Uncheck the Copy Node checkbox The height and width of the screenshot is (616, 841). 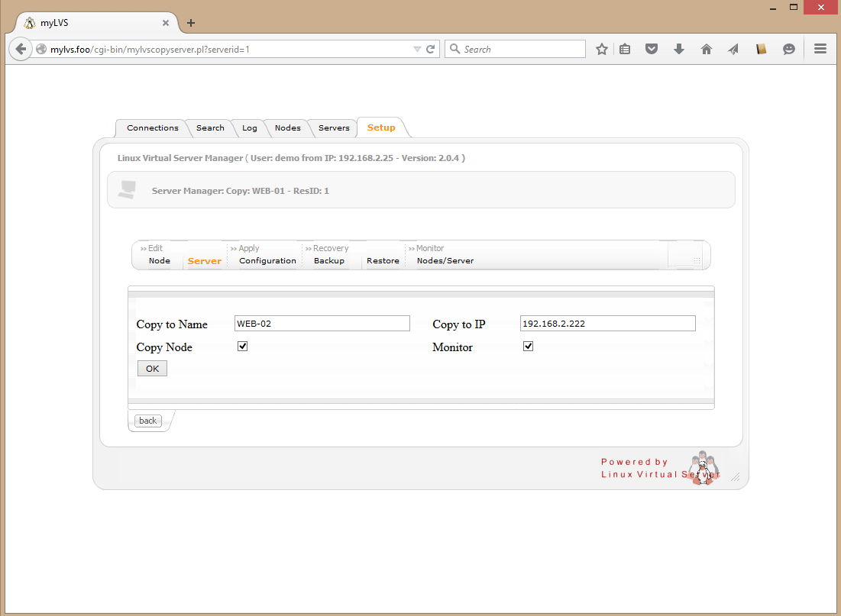click(x=243, y=347)
